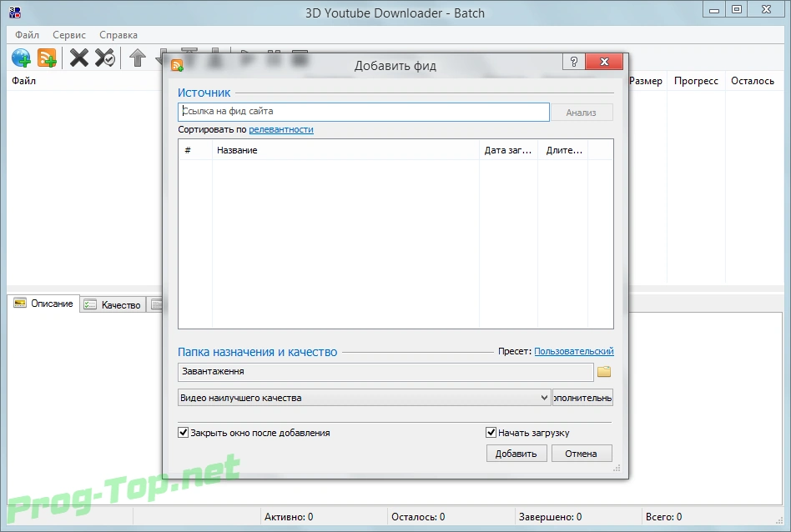Click the Название column header
This screenshot has height=532, width=791.
[345, 150]
